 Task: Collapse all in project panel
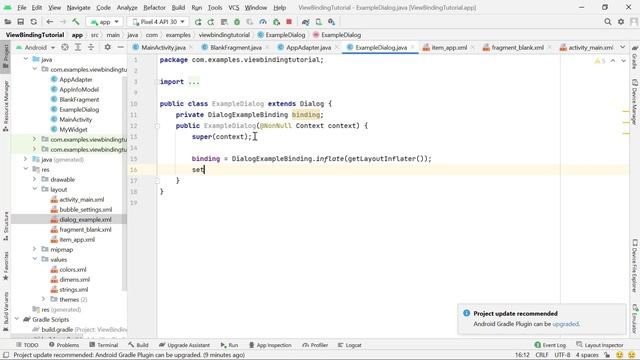pyautogui.click(x=91, y=47)
